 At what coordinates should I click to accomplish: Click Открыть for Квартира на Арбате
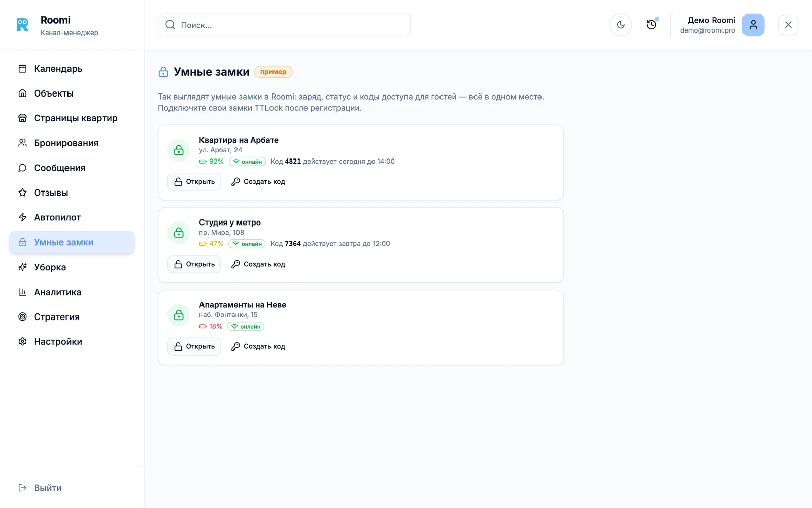[194, 182]
